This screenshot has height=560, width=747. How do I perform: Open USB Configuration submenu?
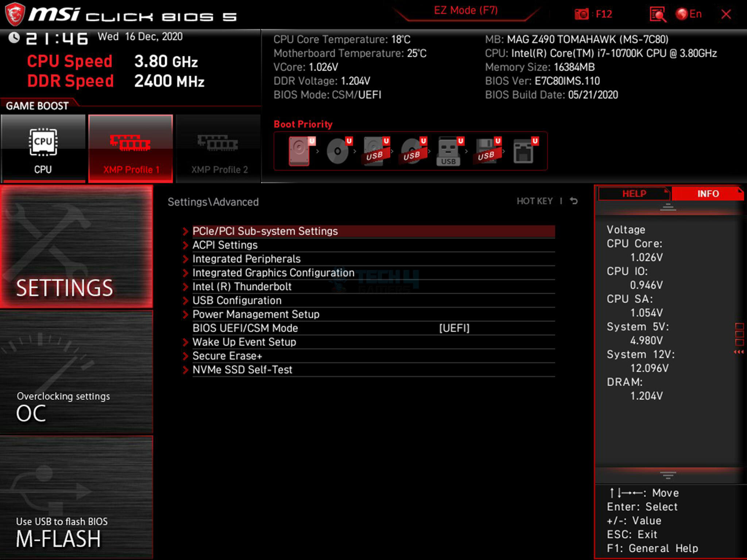tap(369, 300)
